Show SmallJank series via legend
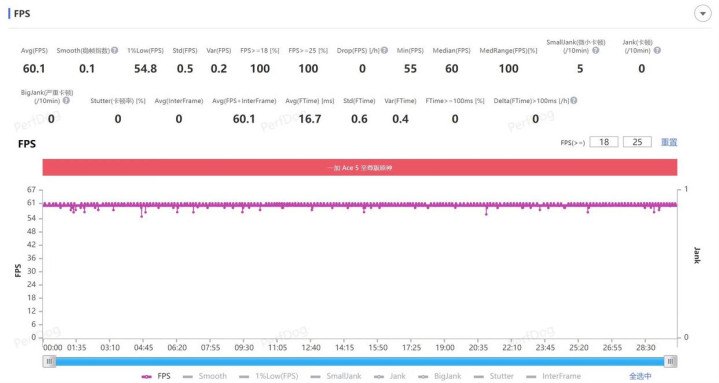The image size is (719, 383). click(336, 376)
